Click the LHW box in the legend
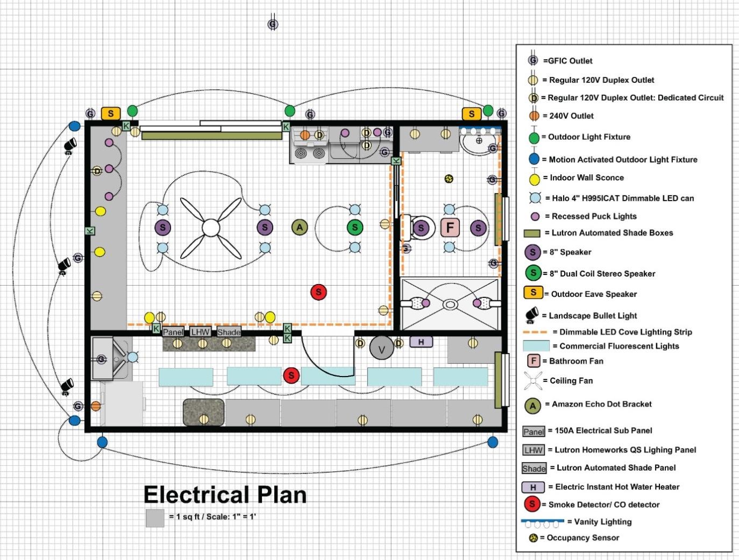739x560 pixels. [x=534, y=450]
